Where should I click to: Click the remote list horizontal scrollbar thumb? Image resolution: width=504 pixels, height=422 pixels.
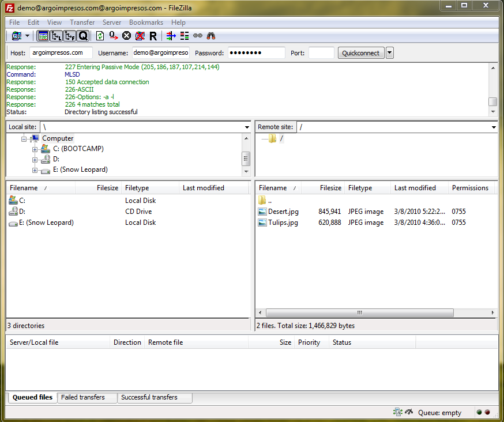pos(360,312)
